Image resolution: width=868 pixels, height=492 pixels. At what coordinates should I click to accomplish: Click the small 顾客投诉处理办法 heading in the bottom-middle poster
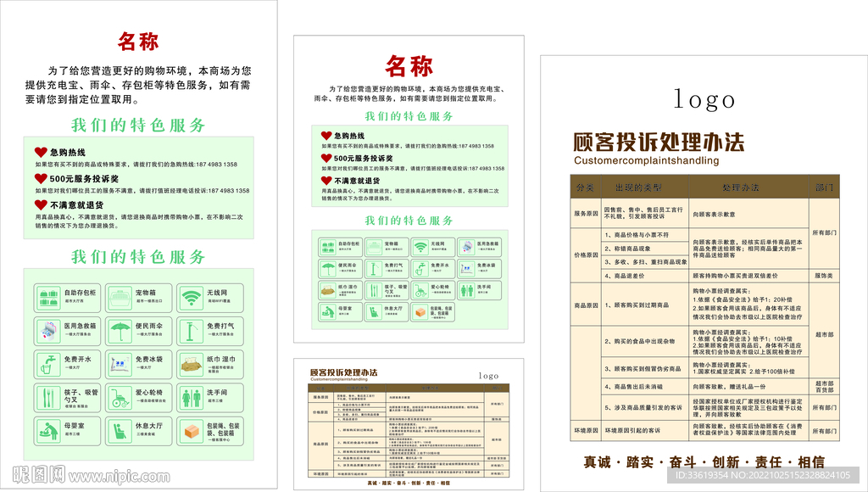[344, 372]
